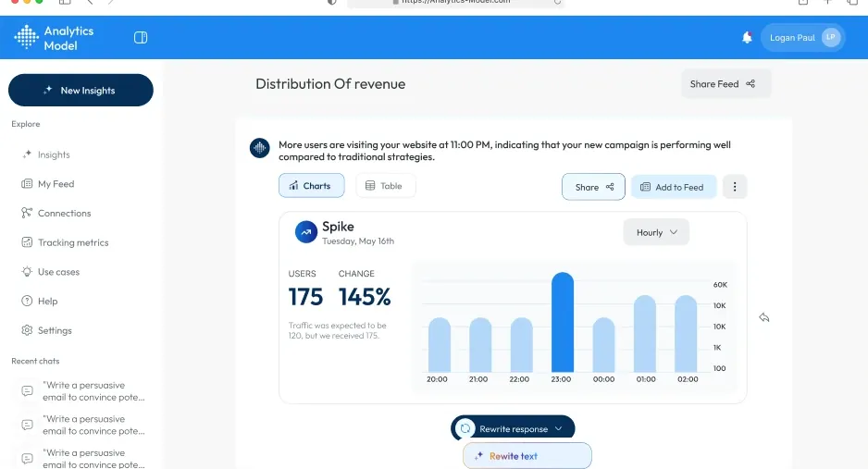This screenshot has height=469, width=868.
Task: Select the 23:00 highlighted bar
Action: pyautogui.click(x=563, y=322)
